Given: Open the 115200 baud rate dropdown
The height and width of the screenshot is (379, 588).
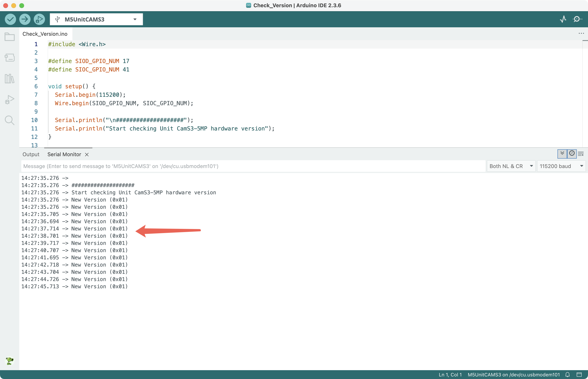Looking at the screenshot, I should 561,166.
